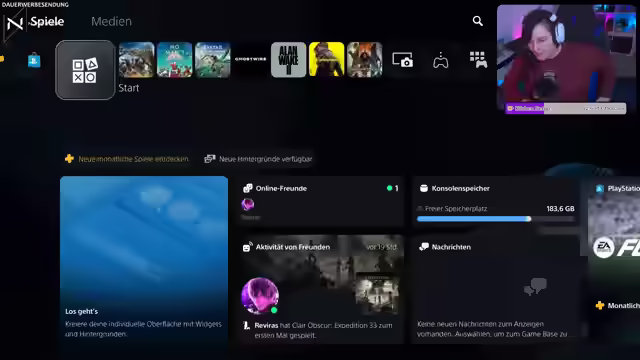The width and height of the screenshot is (640, 360).
Task: Launch Alan Wake II game tile
Action: pos(289,60)
